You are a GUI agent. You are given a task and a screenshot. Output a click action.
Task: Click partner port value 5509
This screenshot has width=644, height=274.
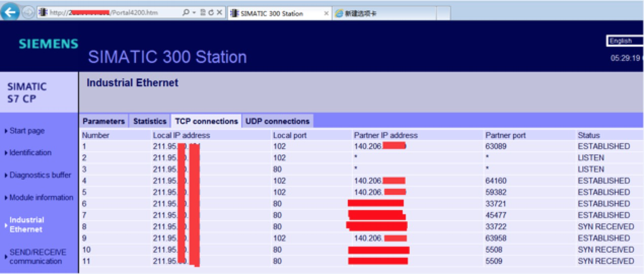click(494, 261)
